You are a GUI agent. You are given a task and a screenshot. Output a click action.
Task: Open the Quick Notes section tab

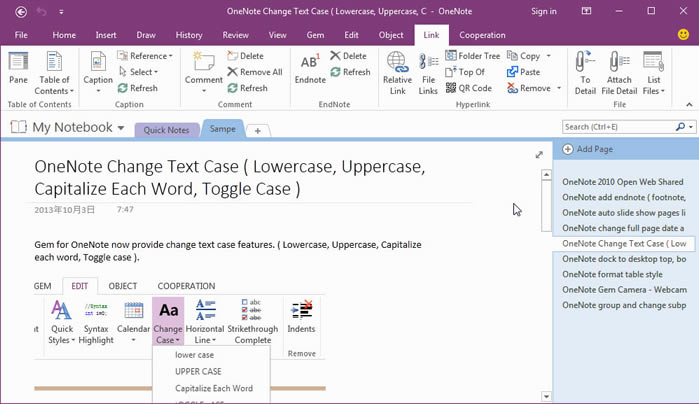(167, 130)
